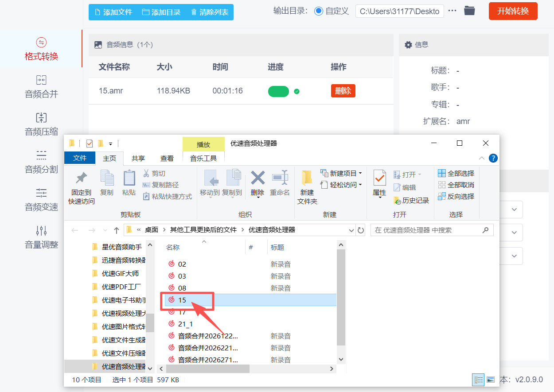
Task: Open the 音频压缩 function
Action: pos(41,124)
